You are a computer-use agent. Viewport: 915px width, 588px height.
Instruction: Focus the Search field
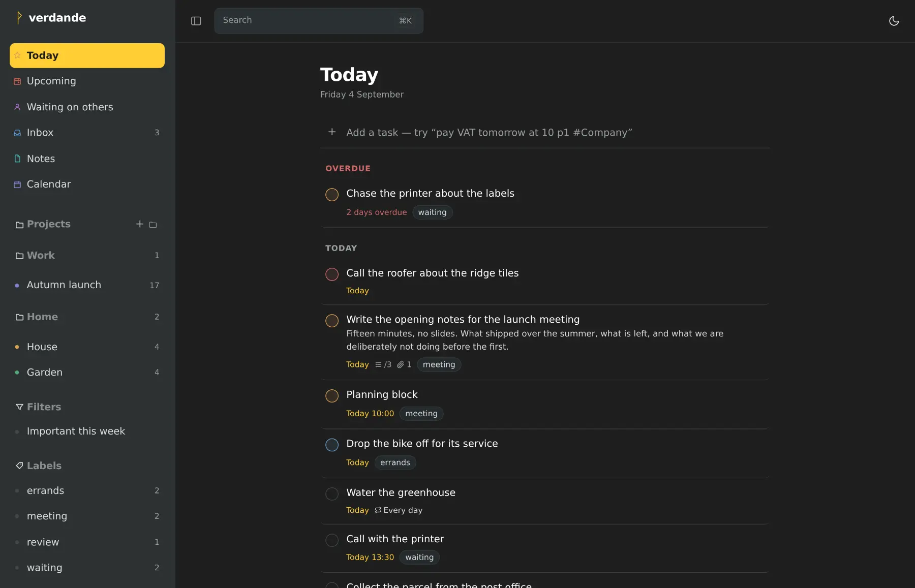pyautogui.click(x=319, y=21)
